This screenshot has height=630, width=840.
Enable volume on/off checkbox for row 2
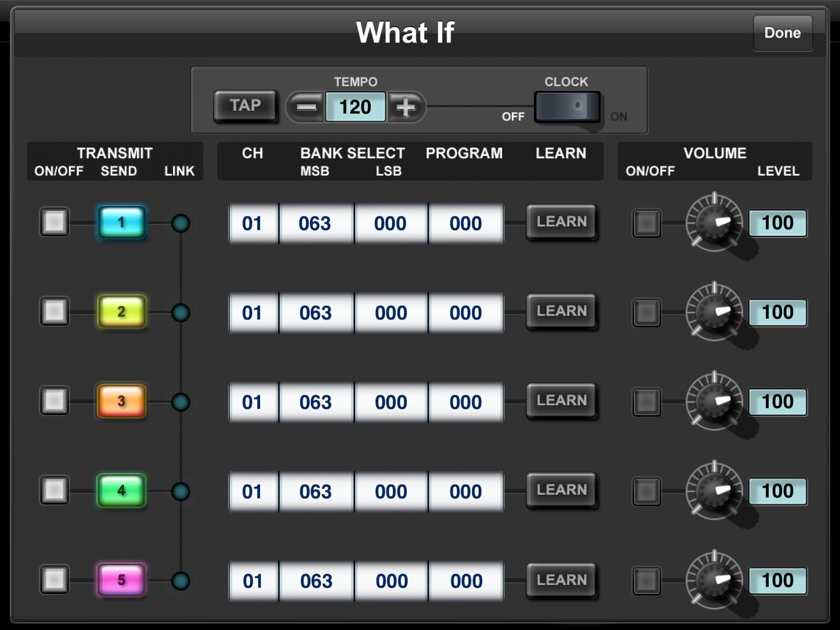[x=647, y=312]
